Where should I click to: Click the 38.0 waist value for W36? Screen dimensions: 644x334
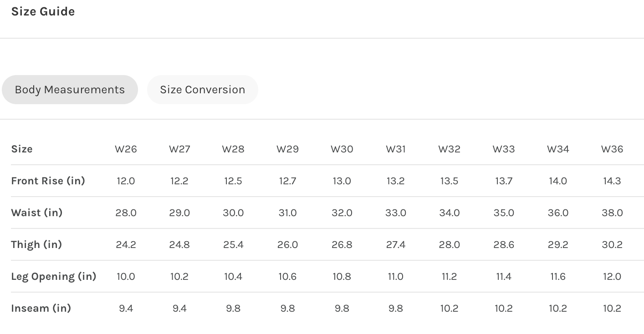click(612, 213)
